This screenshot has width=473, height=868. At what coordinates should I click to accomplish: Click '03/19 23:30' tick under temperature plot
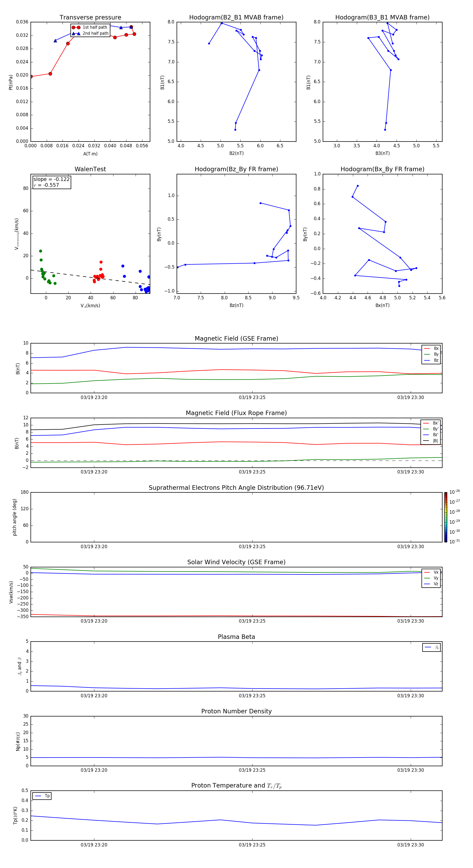(x=410, y=845)
